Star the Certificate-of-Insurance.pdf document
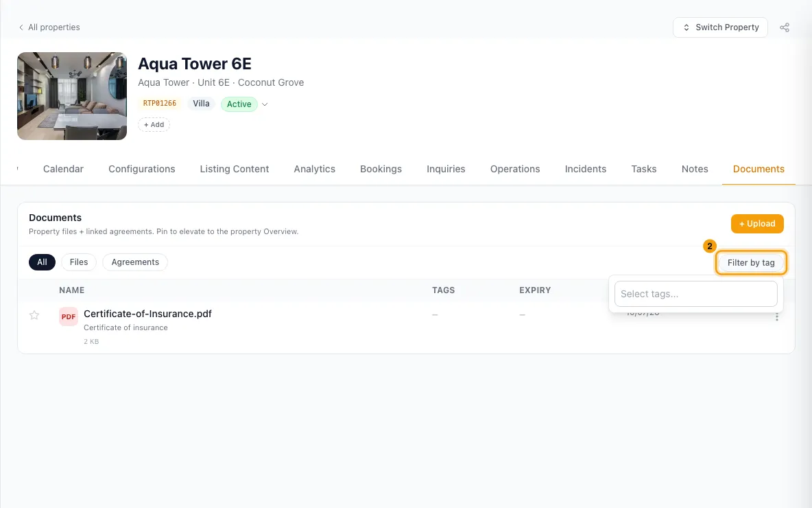The image size is (812, 508). click(x=34, y=315)
